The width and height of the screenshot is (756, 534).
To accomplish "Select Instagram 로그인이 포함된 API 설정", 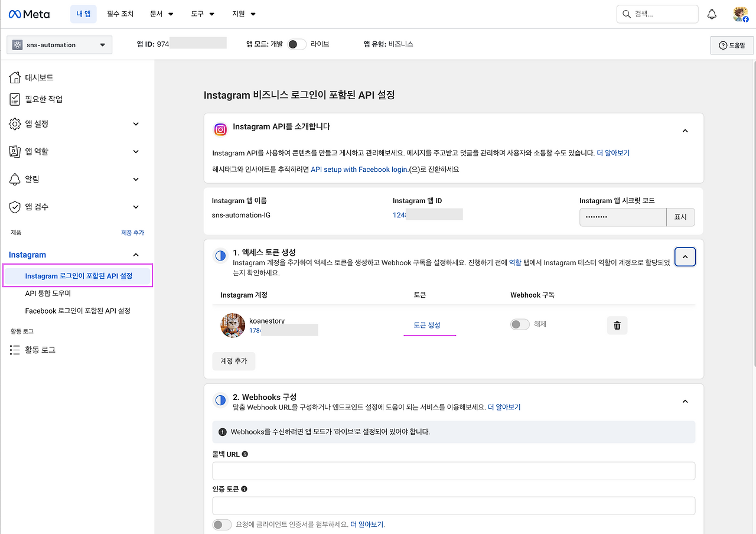I will click(79, 276).
